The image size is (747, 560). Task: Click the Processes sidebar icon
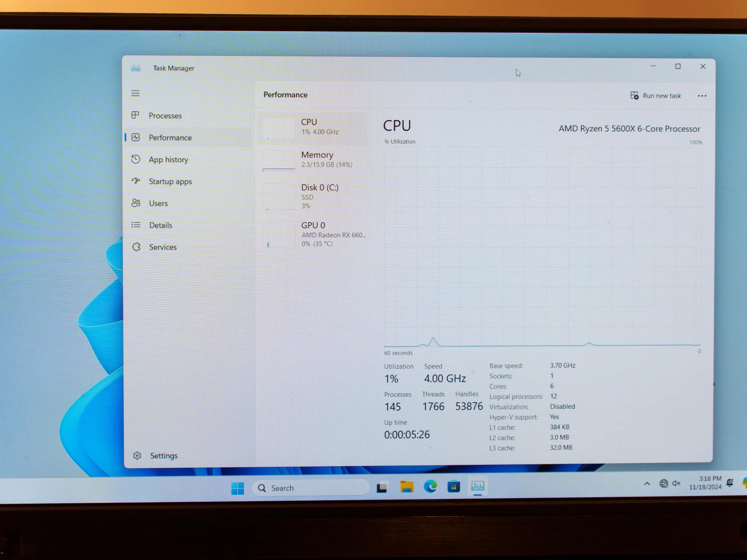tap(135, 115)
